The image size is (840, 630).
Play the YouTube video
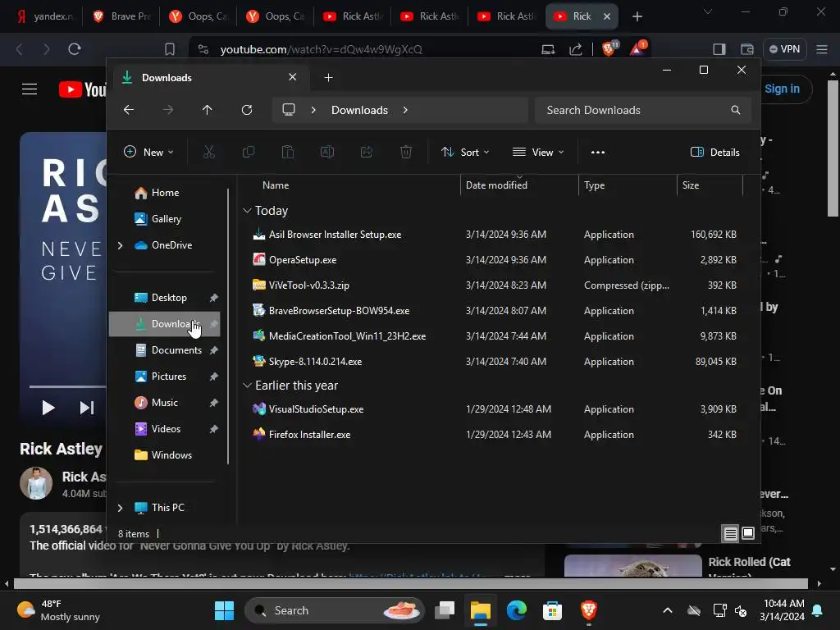[x=48, y=408]
